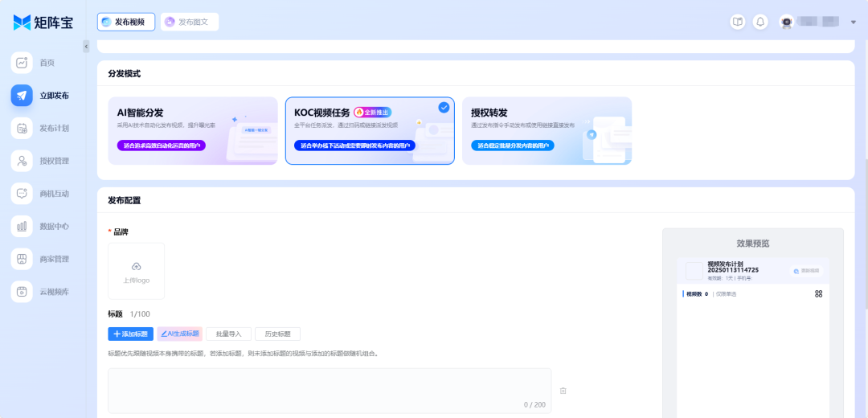Switch to the 发布图文 tab
Viewport: 868px width, 418px height.
tap(190, 23)
